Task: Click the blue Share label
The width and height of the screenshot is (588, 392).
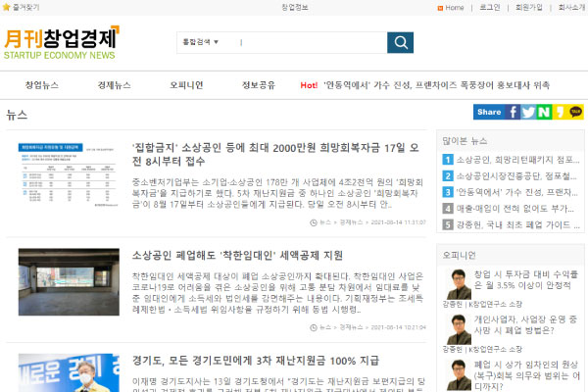Action: (489, 112)
